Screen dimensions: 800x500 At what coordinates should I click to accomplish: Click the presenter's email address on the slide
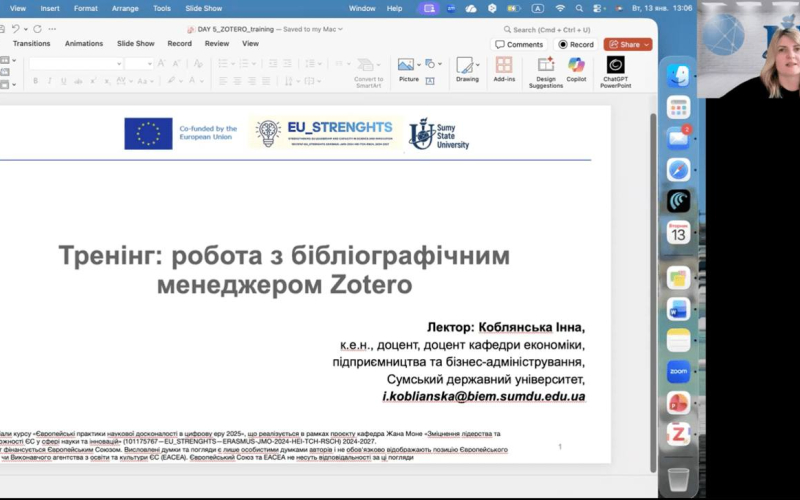[484, 396]
